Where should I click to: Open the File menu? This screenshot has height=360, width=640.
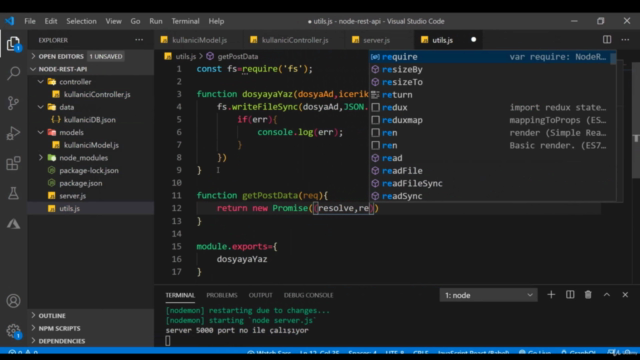coord(30,21)
